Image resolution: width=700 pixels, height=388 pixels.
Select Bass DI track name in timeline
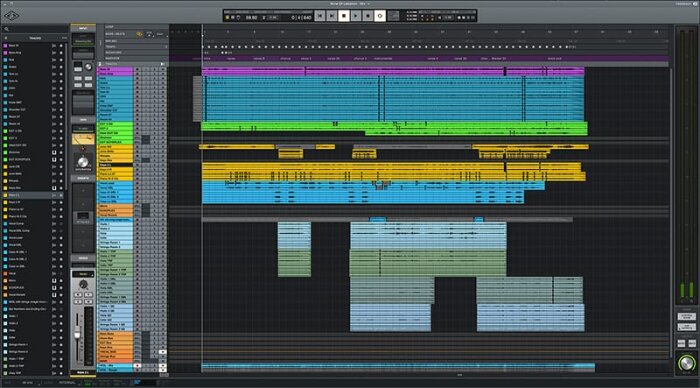pos(115,69)
